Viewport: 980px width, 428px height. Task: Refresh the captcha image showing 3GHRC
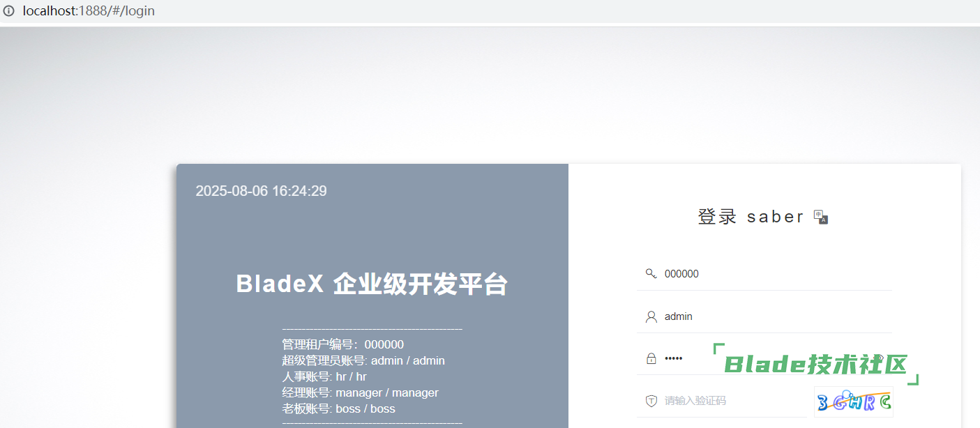[x=854, y=402]
